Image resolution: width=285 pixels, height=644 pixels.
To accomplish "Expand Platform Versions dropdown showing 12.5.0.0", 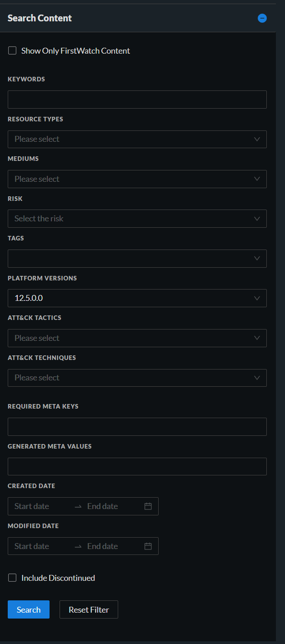I will tap(136, 298).
